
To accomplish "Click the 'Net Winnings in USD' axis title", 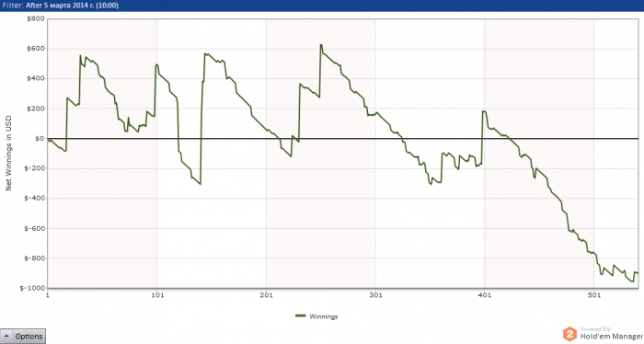I will tap(8, 153).
